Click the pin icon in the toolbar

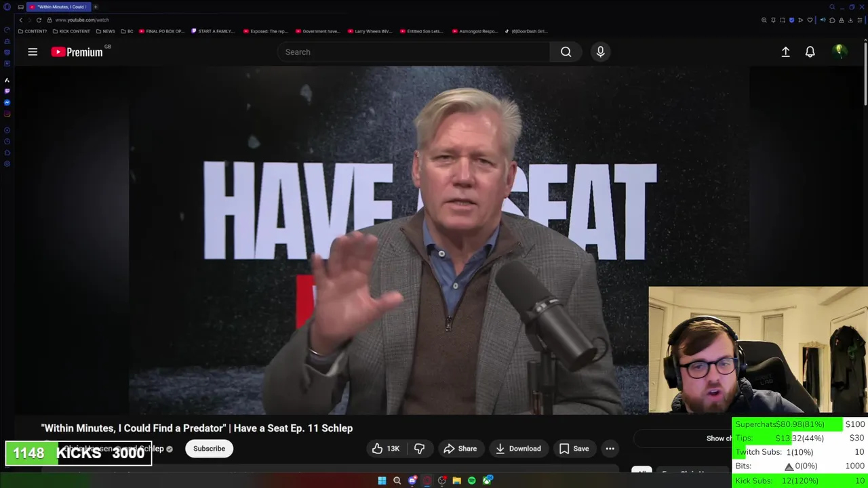[773, 20]
